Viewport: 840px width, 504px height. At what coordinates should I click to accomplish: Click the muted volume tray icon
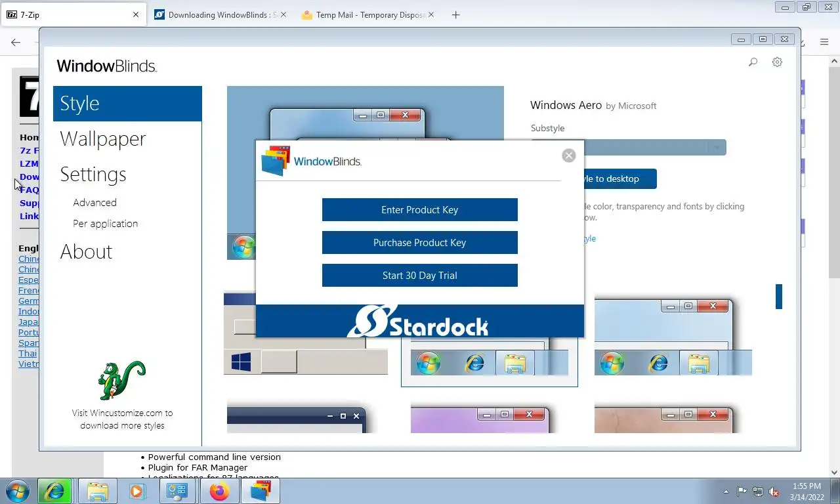(x=774, y=492)
